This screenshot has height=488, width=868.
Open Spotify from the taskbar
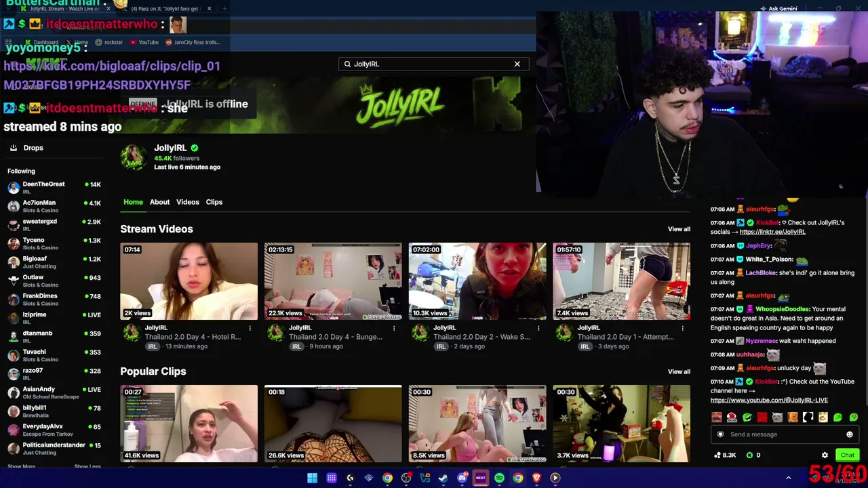coord(499,478)
